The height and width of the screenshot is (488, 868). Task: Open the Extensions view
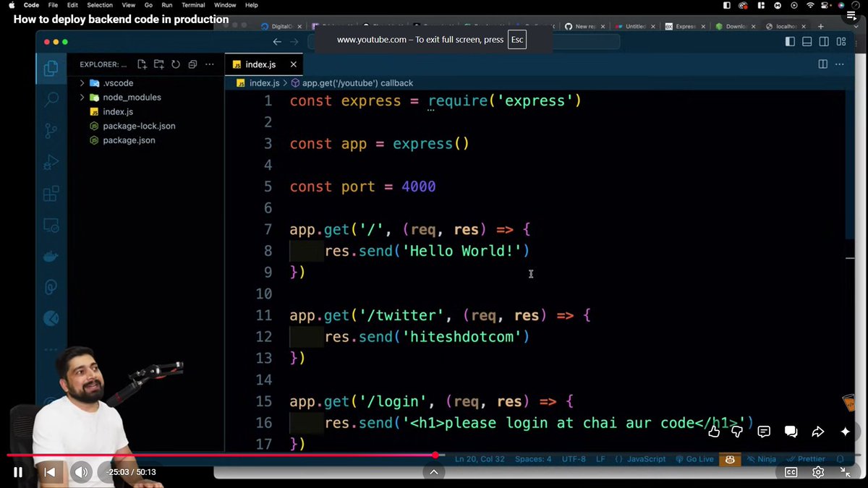click(51, 194)
